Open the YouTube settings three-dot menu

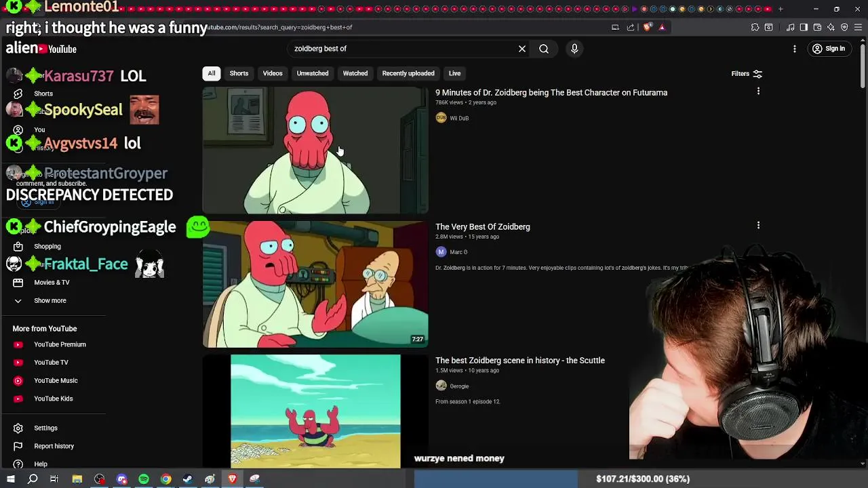[795, 49]
